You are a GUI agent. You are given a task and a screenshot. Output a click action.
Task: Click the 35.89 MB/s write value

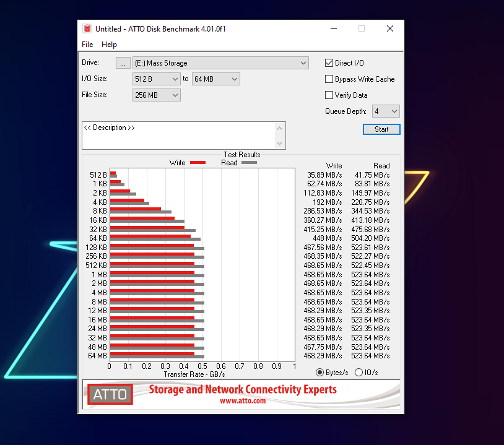pyautogui.click(x=324, y=175)
